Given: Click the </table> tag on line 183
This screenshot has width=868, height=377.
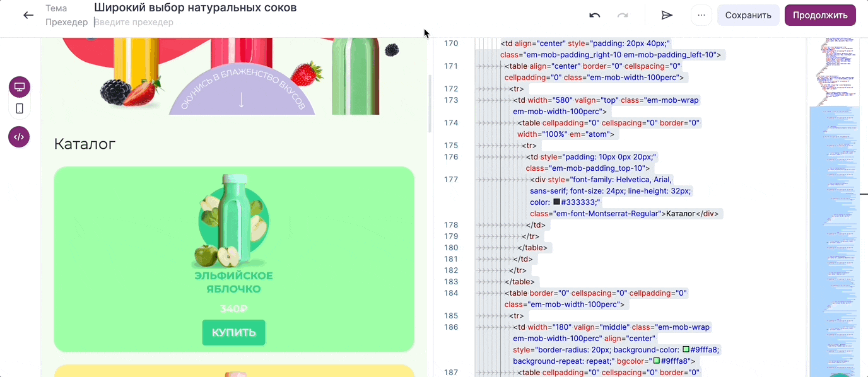Looking at the screenshot, I should (520, 282).
